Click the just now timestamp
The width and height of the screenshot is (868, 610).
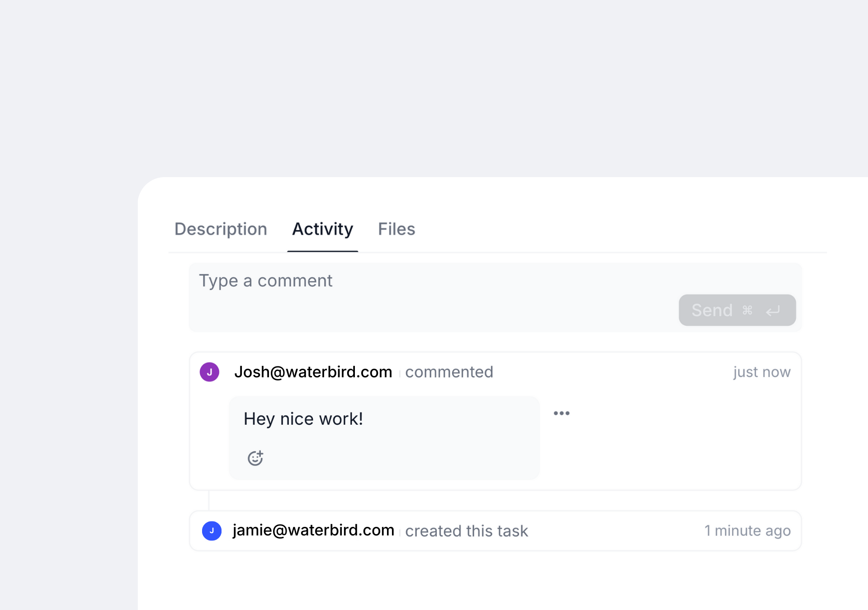pyautogui.click(x=761, y=372)
